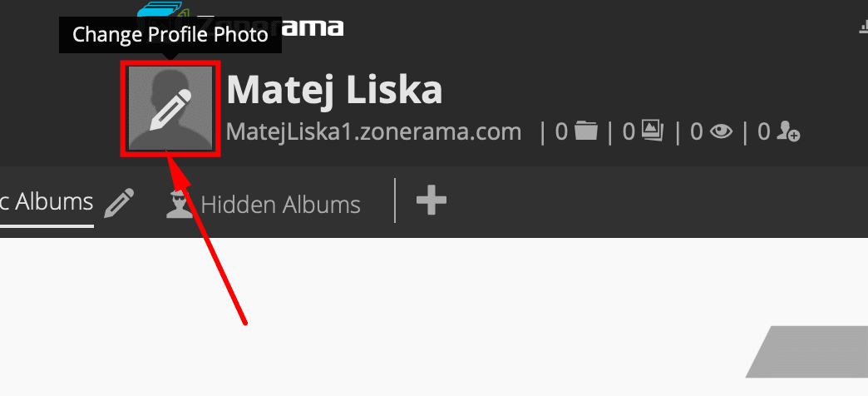This screenshot has width=868, height=396.
Task: Click the zero beside the eye icon
Action: 697,131
